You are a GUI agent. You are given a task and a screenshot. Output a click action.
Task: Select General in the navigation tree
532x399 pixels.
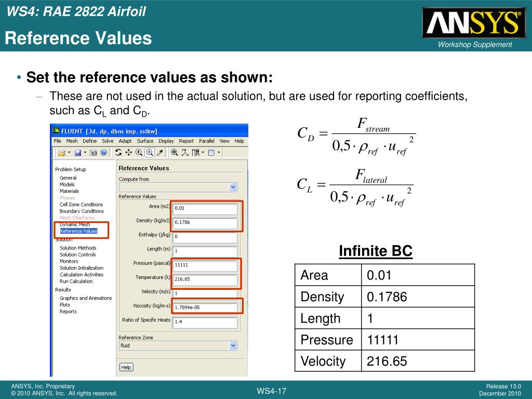coord(68,178)
